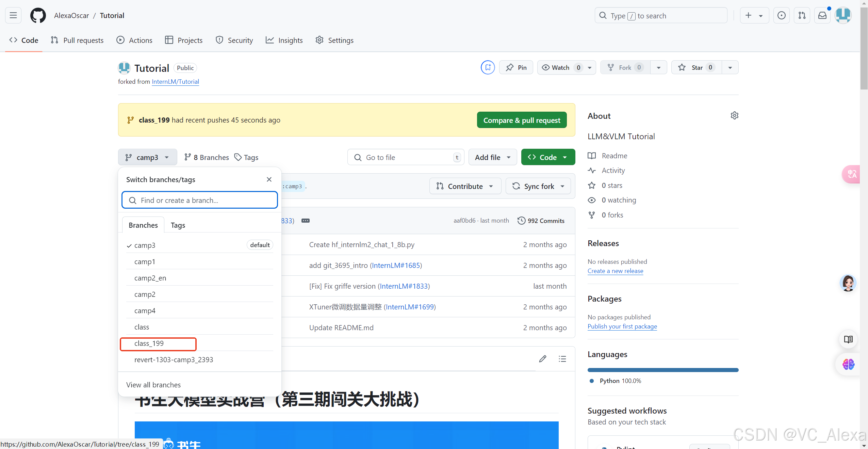Click the colorful brain floating icon
This screenshot has height=449, width=868.
coord(848,364)
